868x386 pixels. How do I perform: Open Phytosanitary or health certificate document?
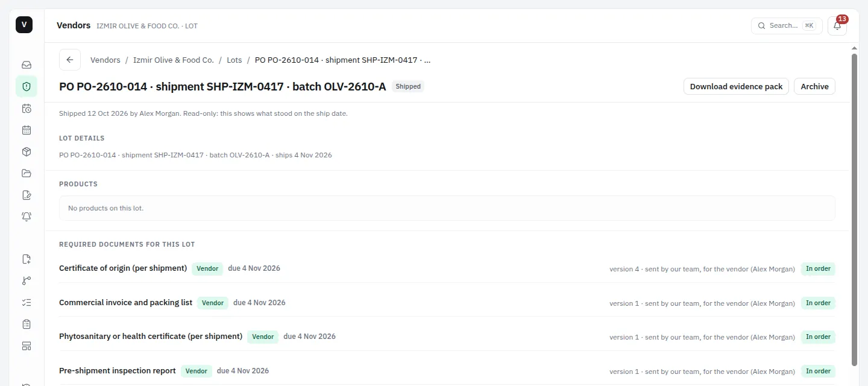click(x=151, y=336)
